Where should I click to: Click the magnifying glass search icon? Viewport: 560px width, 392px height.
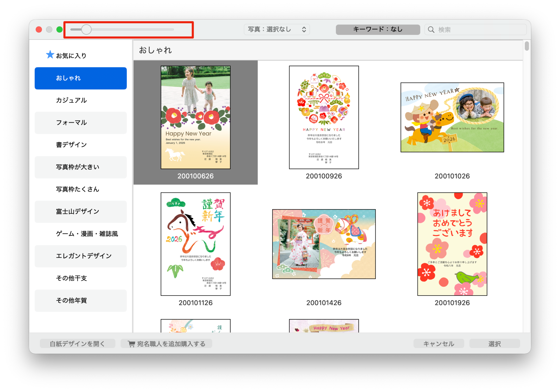(431, 29)
